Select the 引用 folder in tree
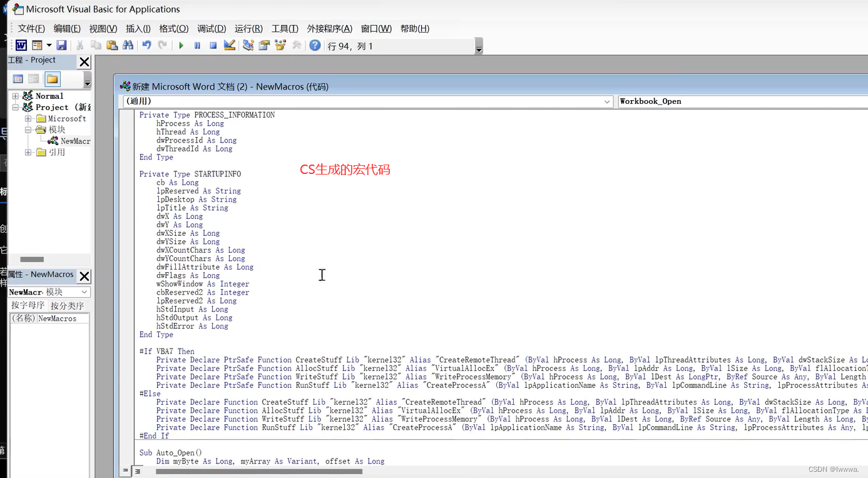 coord(57,153)
